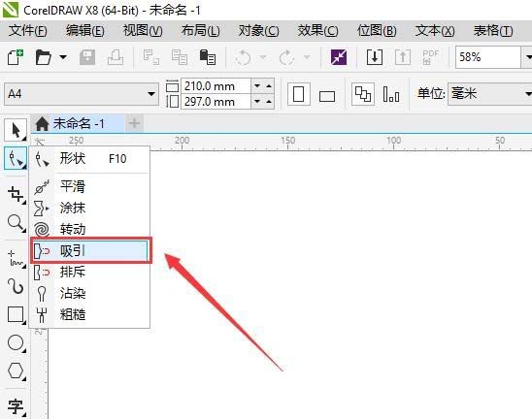Open the zoom level dropdown arrow
The height and width of the screenshot is (419, 532).
(x=527, y=57)
